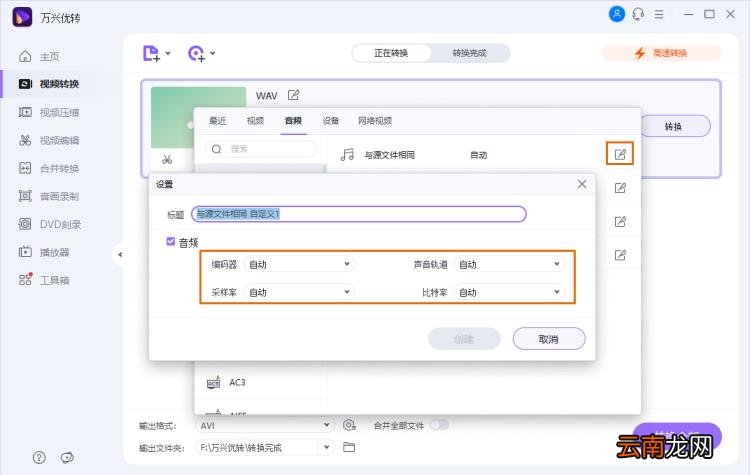Select the 正在转换 tab
Image resolution: width=750 pixels, height=475 pixels.
391,53
